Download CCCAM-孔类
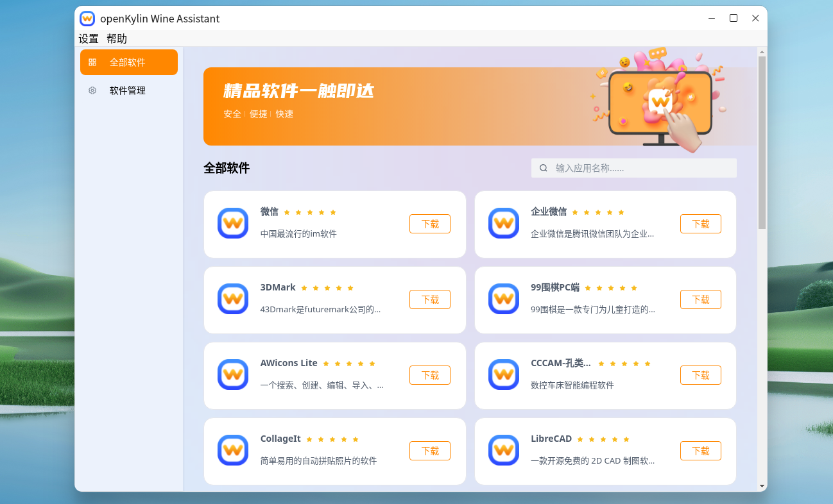The height and width of the screenshot is (504, 833). [701, 375]
